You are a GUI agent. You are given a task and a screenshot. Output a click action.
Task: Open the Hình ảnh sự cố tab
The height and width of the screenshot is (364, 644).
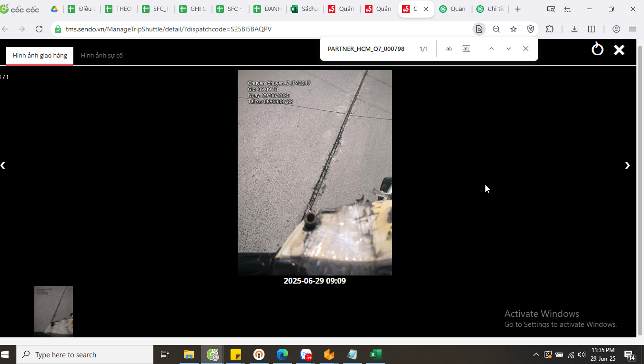pyautogui.click(x=102, y=56)
